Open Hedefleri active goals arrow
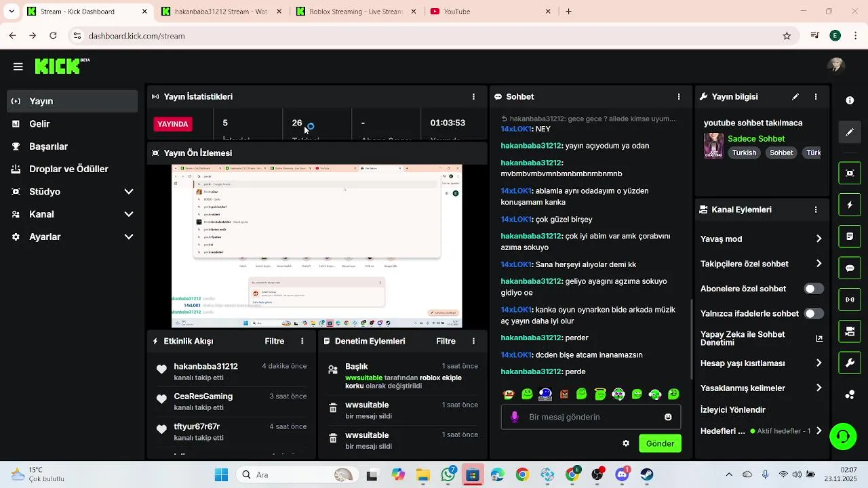The height and width of the screenshot is (488, 868). click(x=818, y=431)
